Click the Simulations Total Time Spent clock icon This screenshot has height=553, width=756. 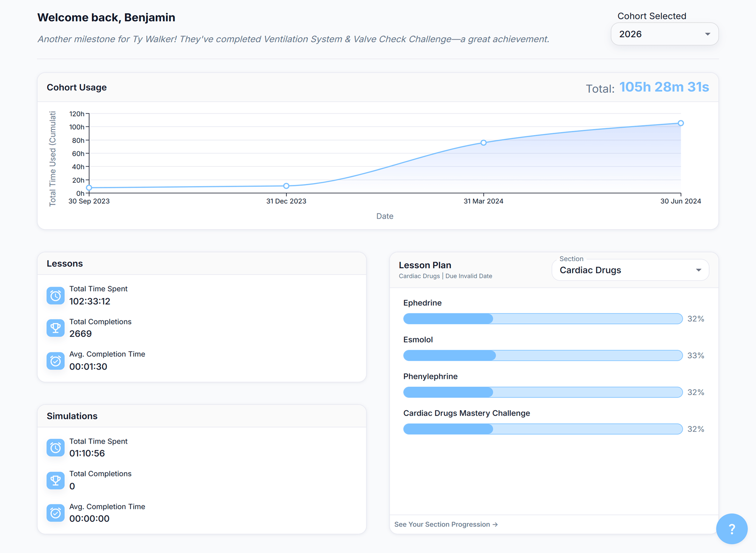click(56, 448)
